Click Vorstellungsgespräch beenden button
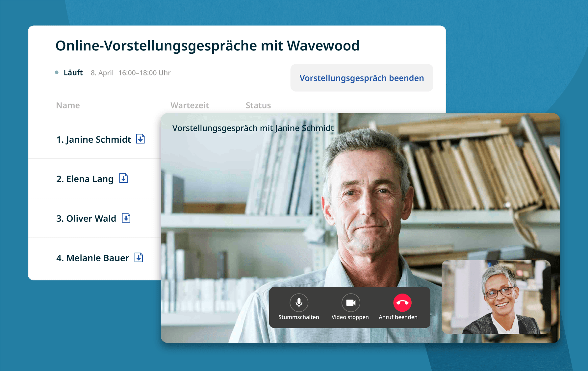588x371 pixels. (362, 78)
